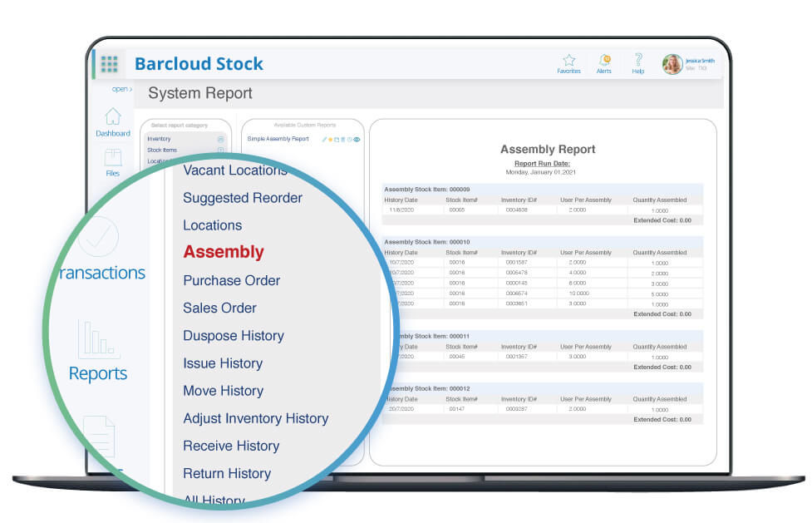Click Inventory ID 0006478 cell

point(516,273)
